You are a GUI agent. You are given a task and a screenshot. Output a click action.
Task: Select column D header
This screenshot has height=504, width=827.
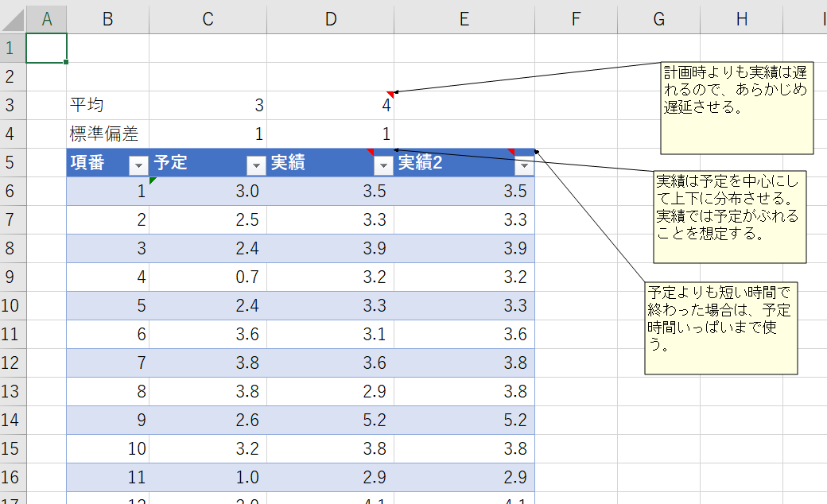pyautogui.click(x=330, y=20)
